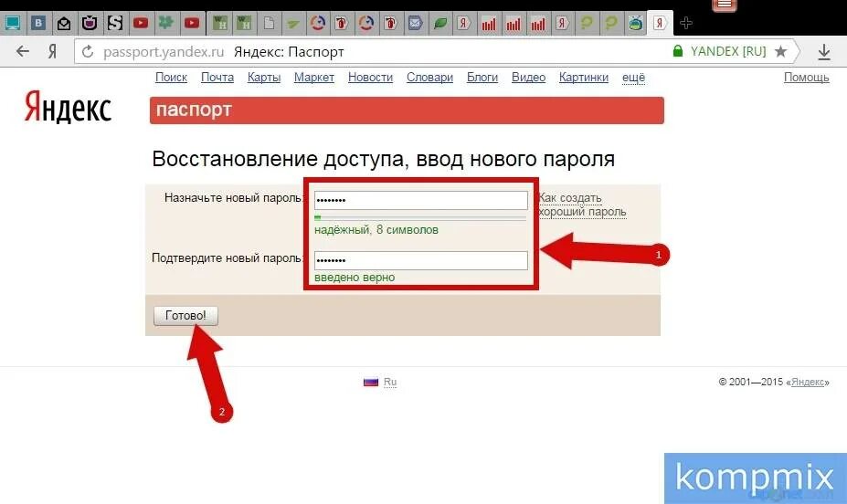The width and height of the screenshot is (847, 504).
Task: Click the Я Yandex home button
Action: click(x=52, y=51)
